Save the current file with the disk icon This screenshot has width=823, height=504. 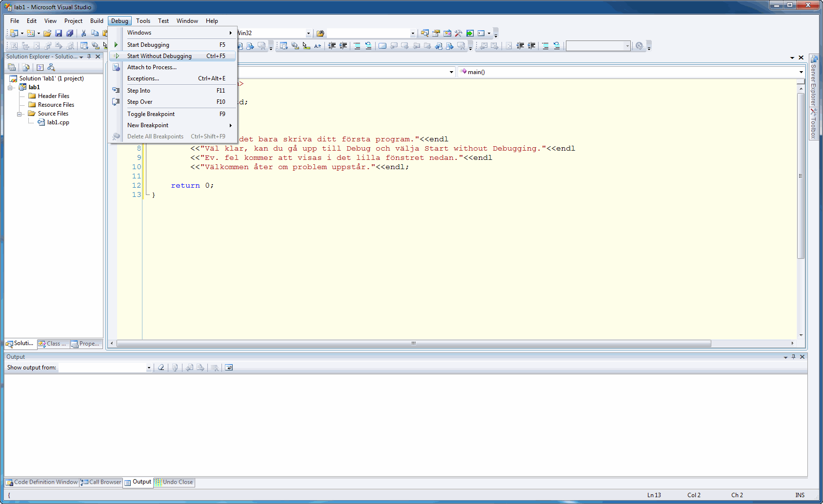pyautogui.click(x=59, y=33)
